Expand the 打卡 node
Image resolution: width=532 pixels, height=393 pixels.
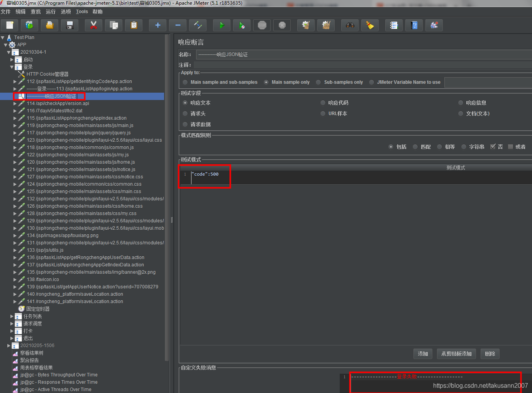click(x=12, y=331)
